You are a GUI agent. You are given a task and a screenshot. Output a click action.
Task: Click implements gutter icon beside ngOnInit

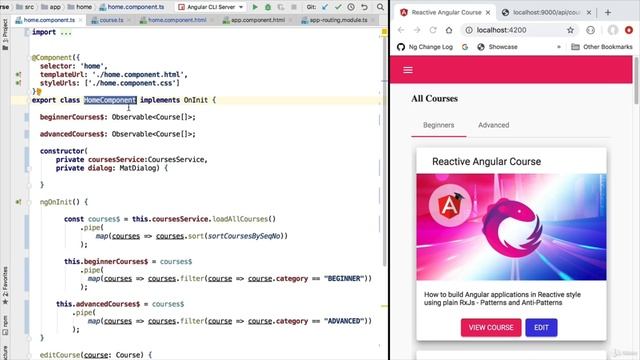[18, 202]
